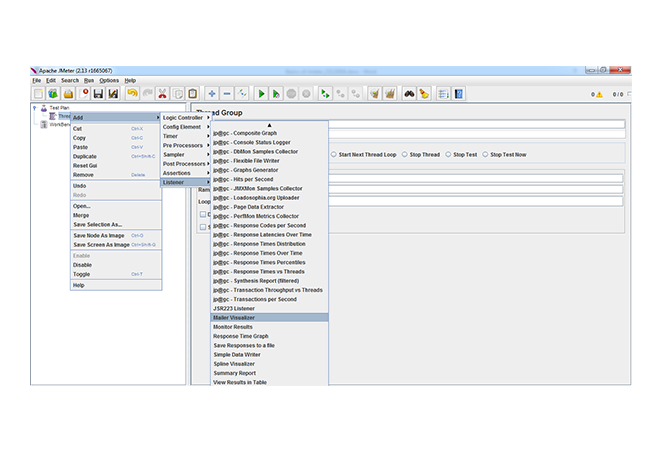This screenshot has width=661, height=452.
Task: Click the Search binoculars icon
Action: [409, 94]
